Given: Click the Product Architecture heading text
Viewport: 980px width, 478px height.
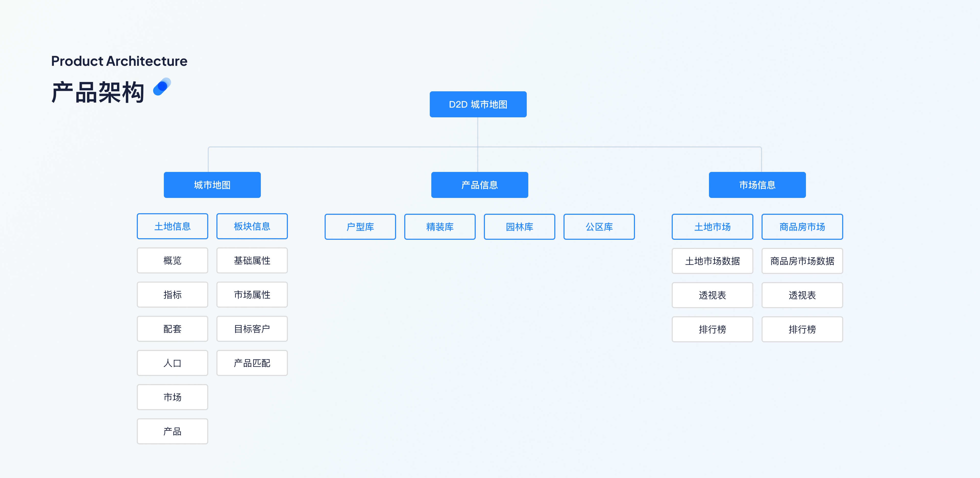Looking at the screenshot, I should point(119,61).
